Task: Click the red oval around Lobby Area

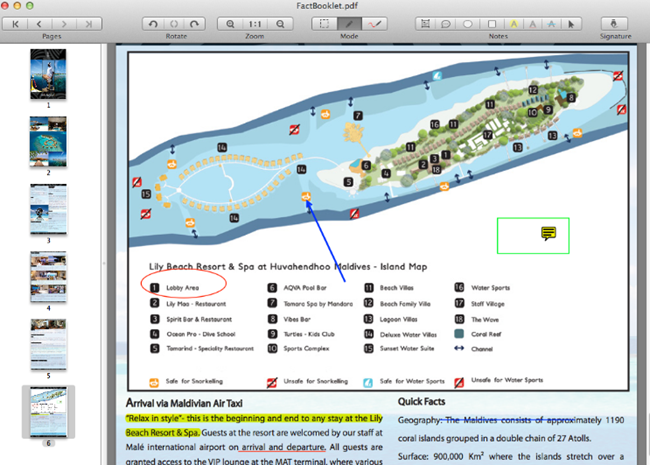Action: [x=184, y=283]
